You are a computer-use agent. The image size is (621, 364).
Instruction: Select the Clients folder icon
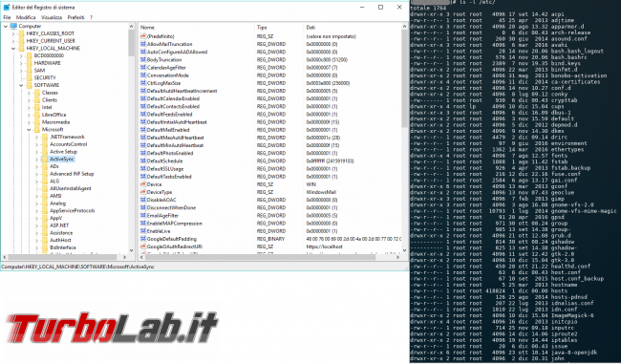coord(37,100)
